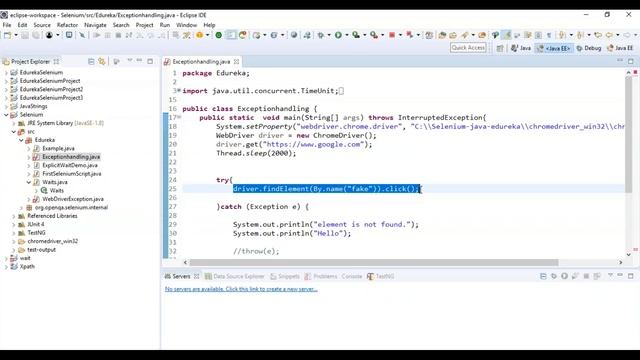Click the Search flashlight toolbar icon
Viewport: 640px width, 360px height.
click(x=464, y=35)
